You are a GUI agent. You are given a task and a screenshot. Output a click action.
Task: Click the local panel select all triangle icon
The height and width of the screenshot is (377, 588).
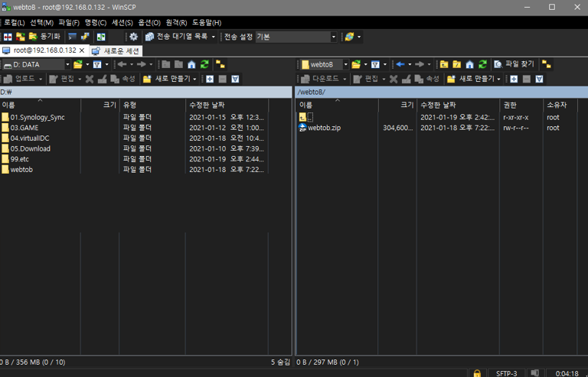(235, 79)
